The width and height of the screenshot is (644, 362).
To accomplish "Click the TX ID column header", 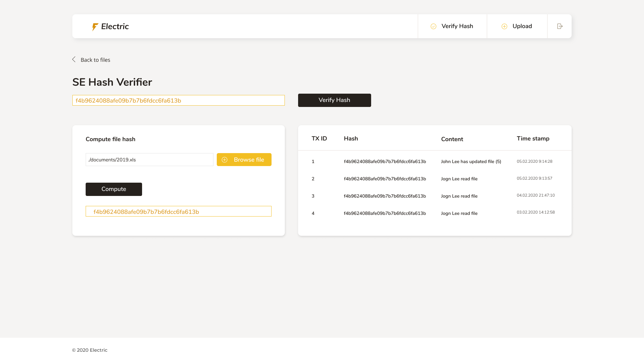I will click(x=319, y=138).
